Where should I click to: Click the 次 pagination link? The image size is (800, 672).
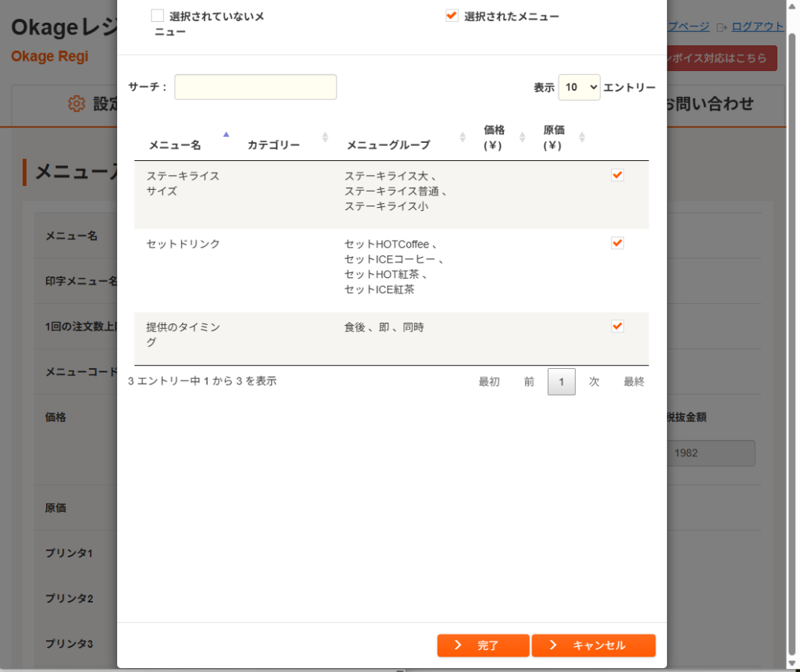[594, 381]
